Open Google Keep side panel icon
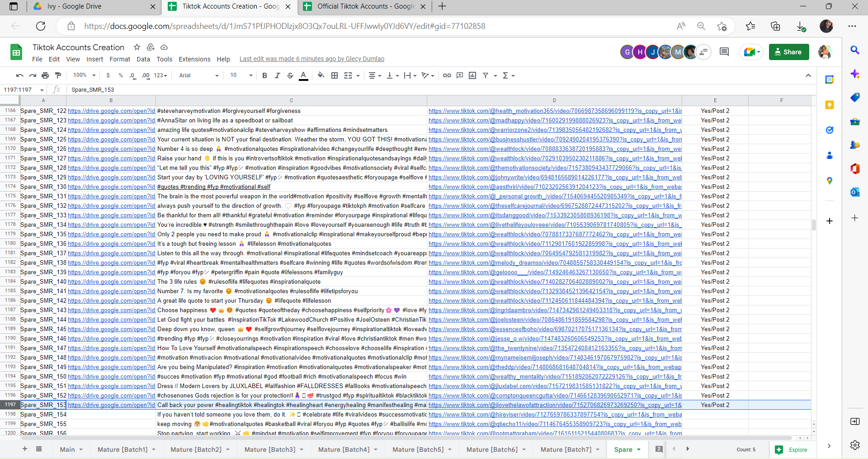Screen dimensions: 868x459 (x=829, y=105)
